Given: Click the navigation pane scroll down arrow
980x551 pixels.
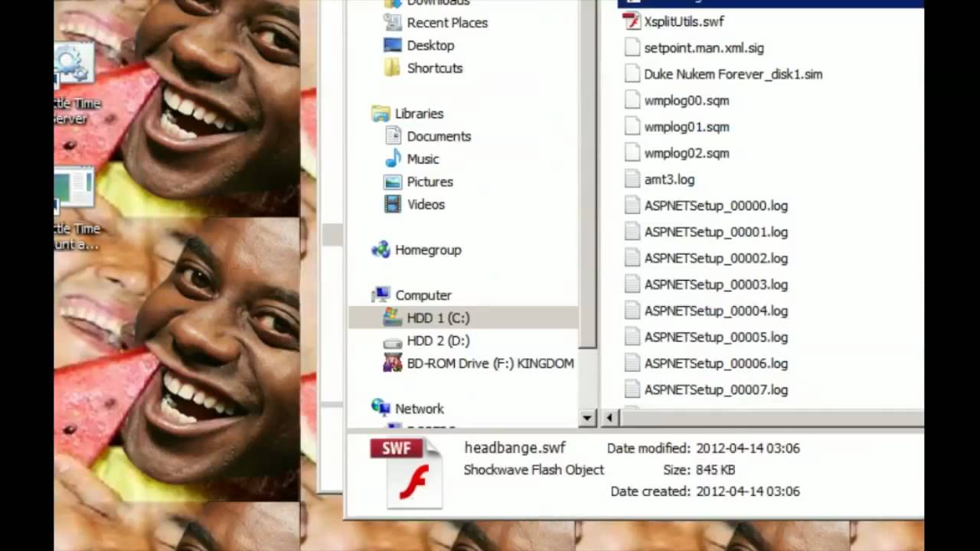Looking at the screenshot, I should coord(587,418).
